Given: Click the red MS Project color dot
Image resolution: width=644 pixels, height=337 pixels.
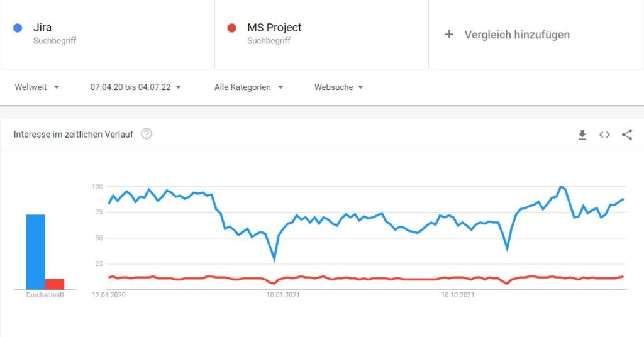Looking at the screenshot, I should [231, 28].
